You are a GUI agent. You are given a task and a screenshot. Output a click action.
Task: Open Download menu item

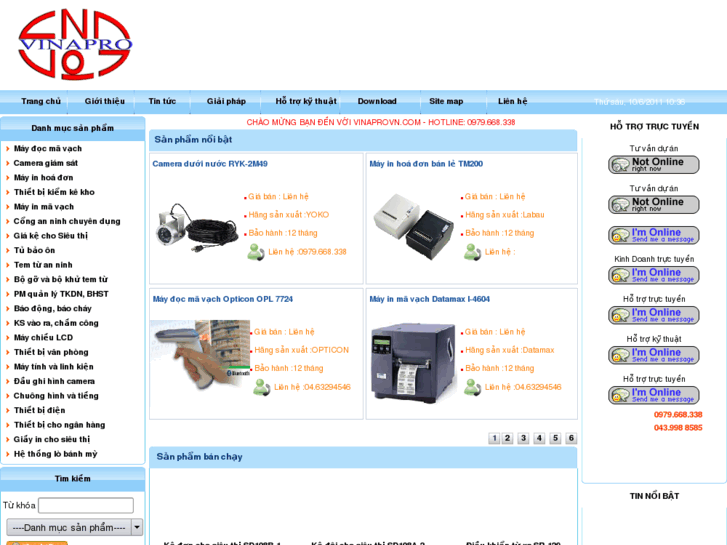click(377, 101)
